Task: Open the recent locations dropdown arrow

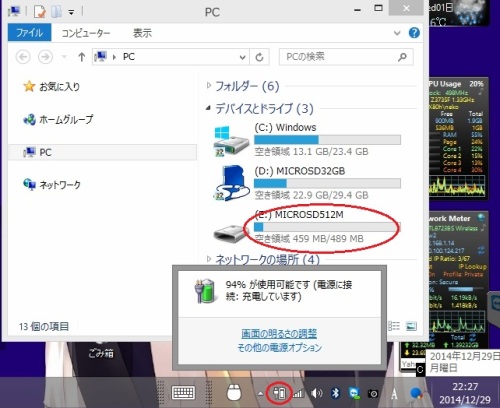Action: (x=64, y=57)
